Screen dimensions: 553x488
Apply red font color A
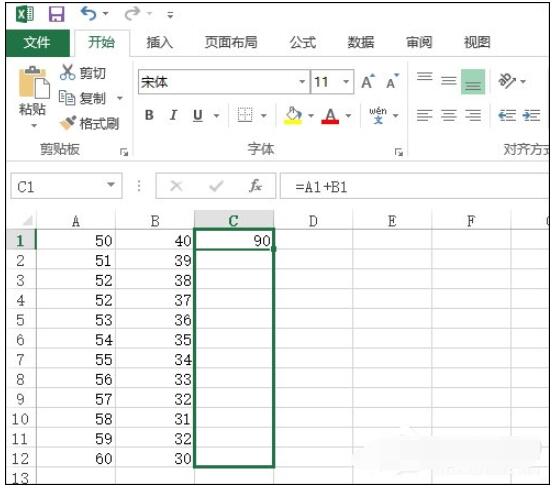[330, 116]
